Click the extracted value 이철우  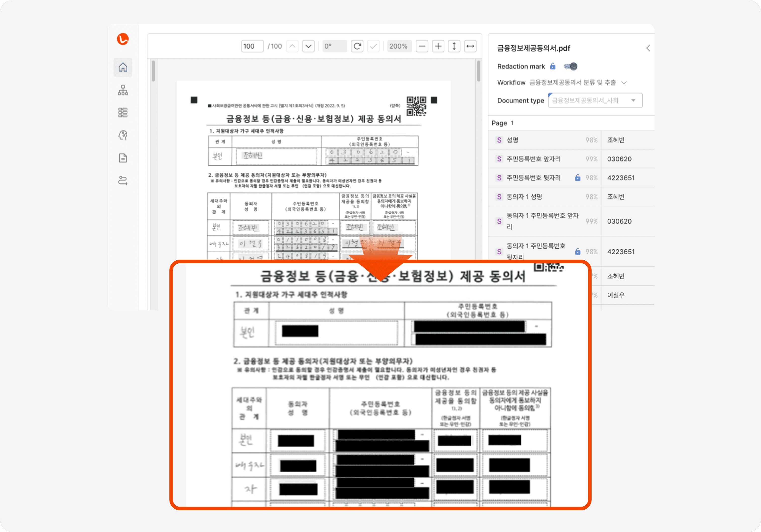(x=616, y=295)
